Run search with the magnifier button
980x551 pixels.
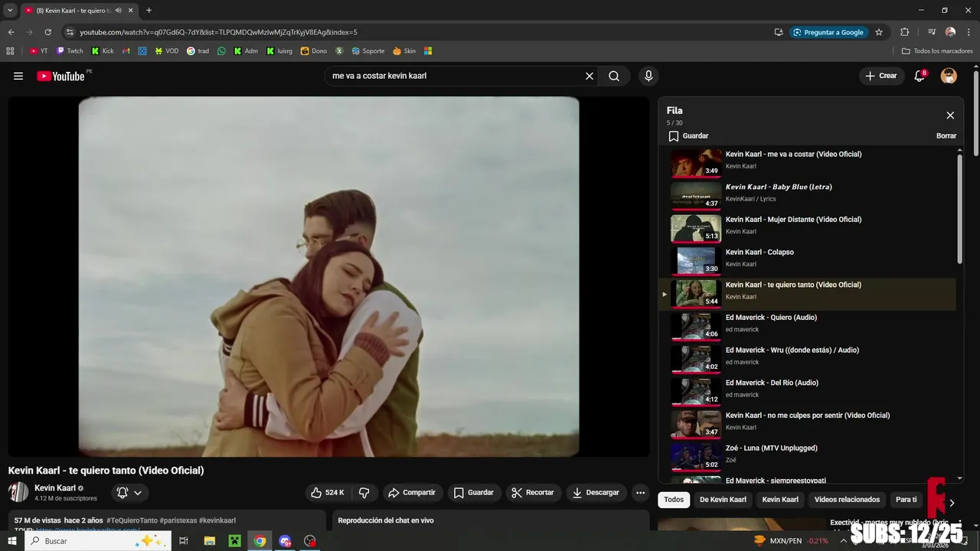click(614, 76)
